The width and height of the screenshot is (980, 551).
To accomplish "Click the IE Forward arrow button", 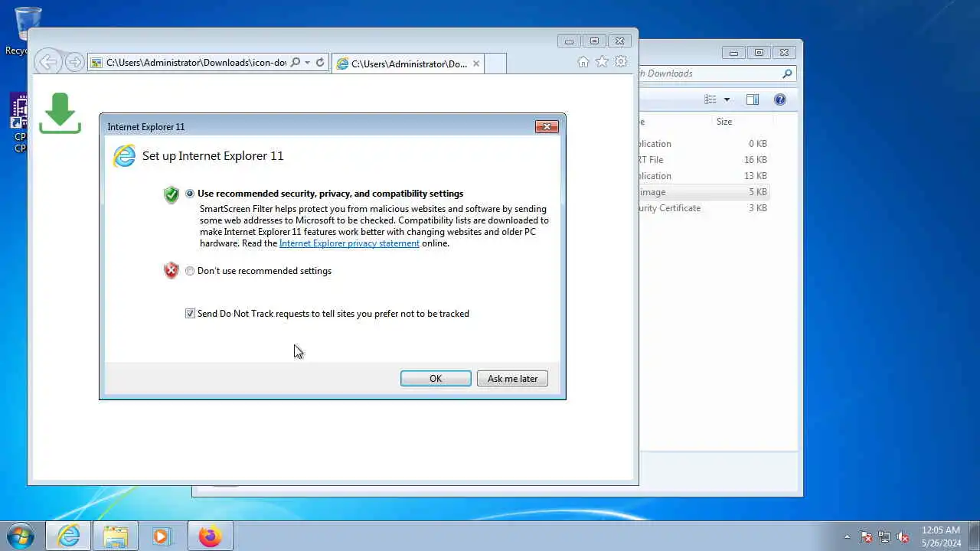I will click(74, 63).
